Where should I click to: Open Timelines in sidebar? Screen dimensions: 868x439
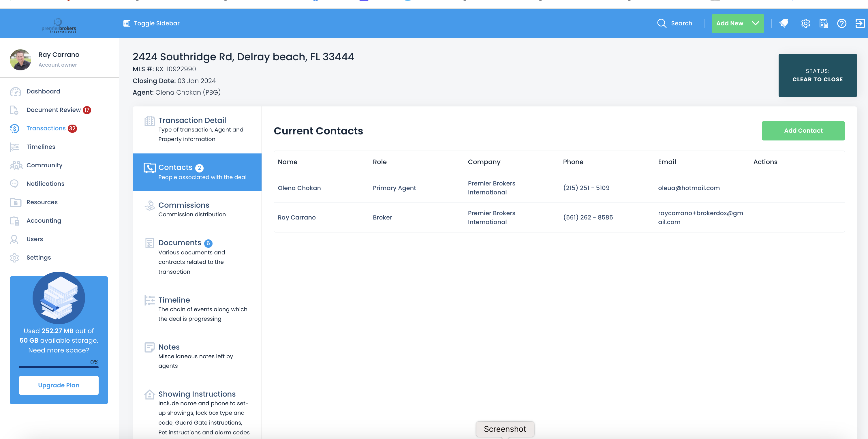coord(41,147)
